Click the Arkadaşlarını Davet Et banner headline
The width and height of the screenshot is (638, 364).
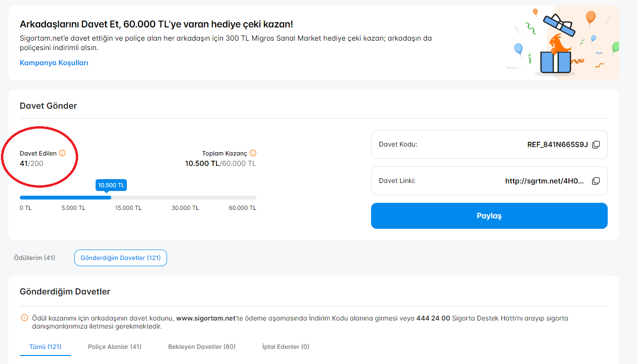point(156,24)
